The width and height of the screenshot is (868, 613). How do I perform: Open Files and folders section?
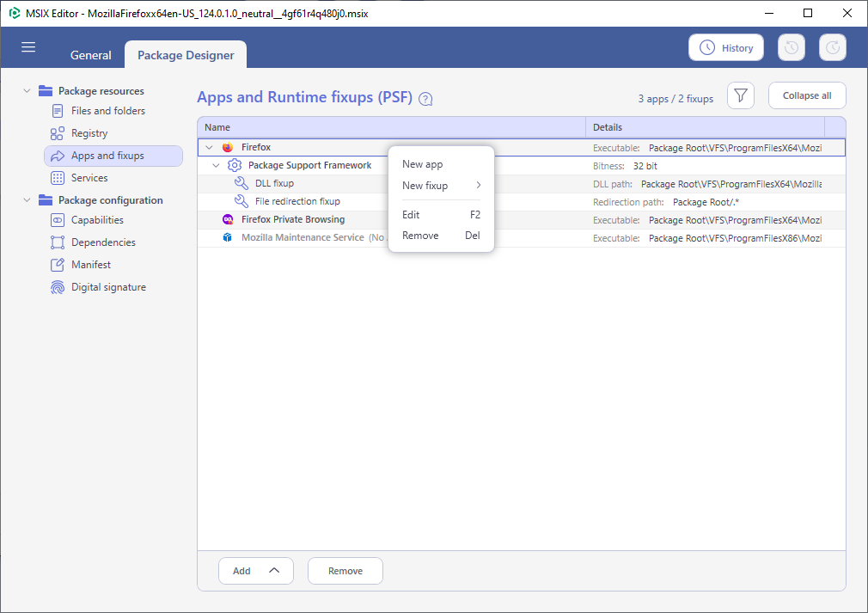point(113,111)
